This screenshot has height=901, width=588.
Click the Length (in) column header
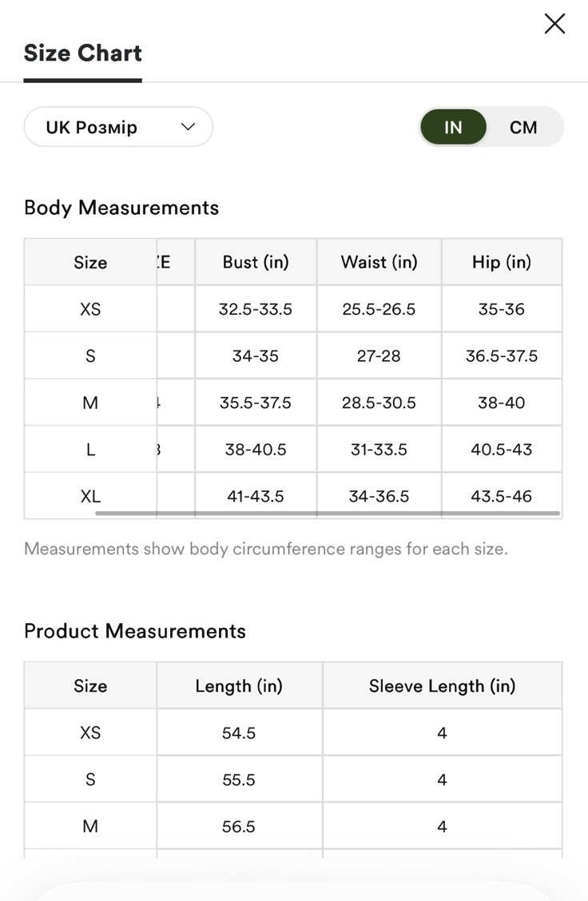click(x=239, y=685)
